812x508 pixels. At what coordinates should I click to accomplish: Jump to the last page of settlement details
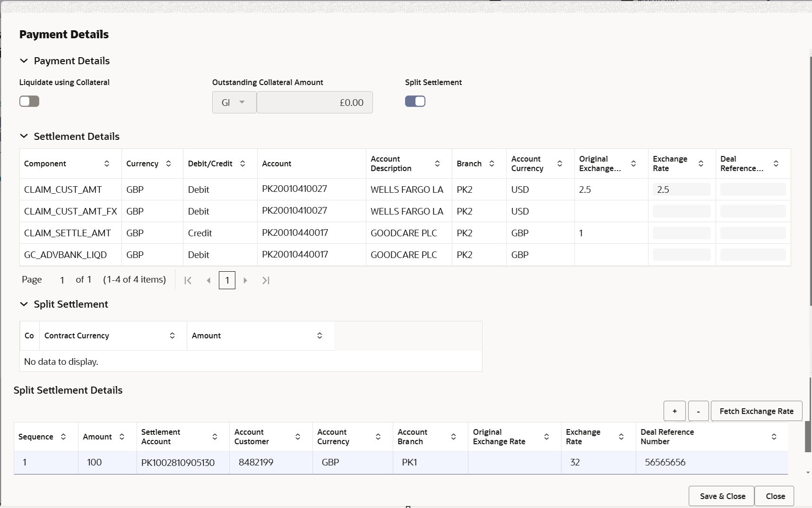[265, 280]
